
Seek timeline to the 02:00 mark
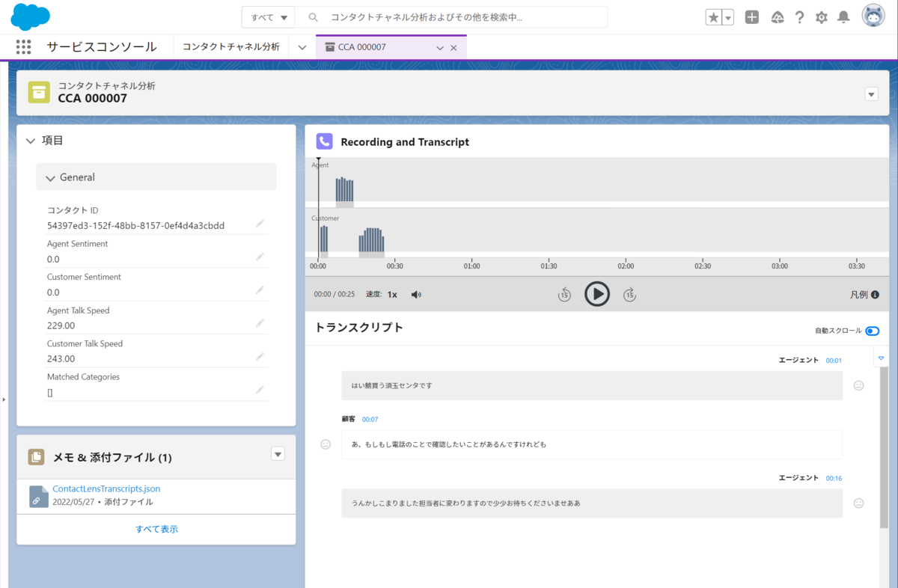click(x=626, y=266)
